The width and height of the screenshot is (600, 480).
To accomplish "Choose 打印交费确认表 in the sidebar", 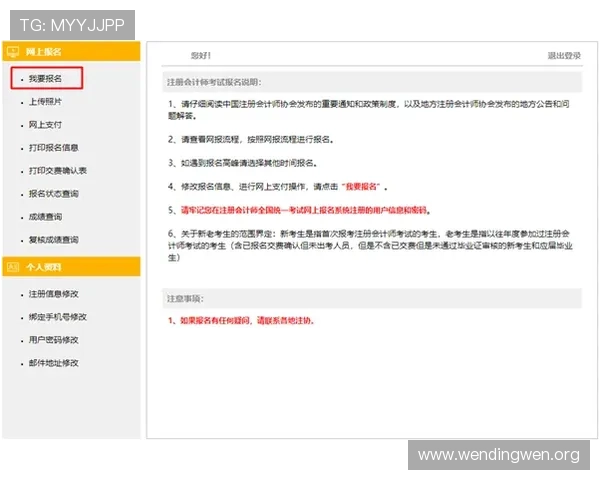I will 58,171.
